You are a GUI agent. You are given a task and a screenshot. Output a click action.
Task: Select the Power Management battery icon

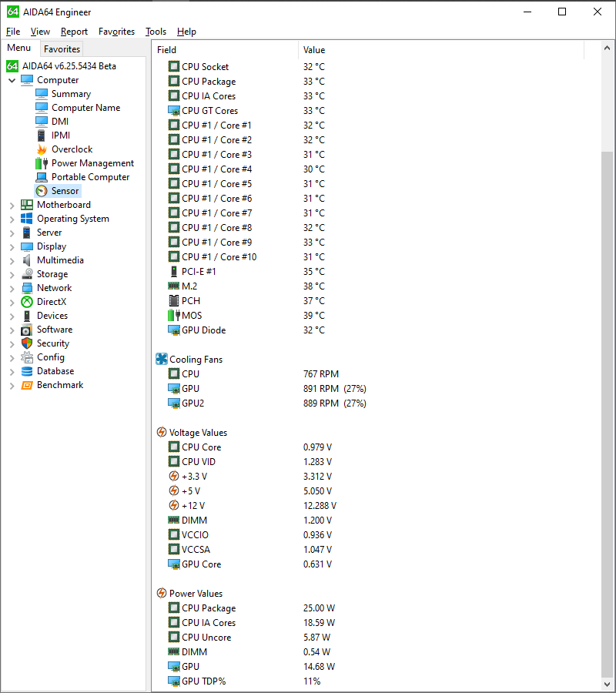point(42,163)
